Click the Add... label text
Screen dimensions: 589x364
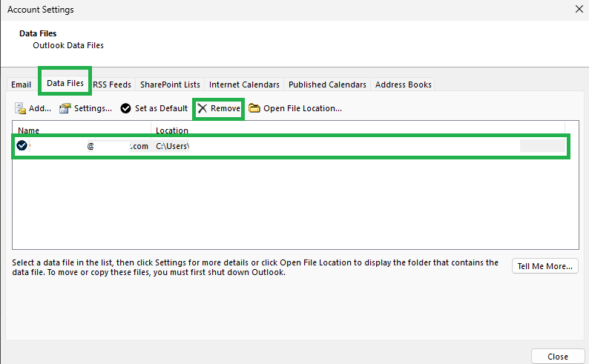[40, 108]
